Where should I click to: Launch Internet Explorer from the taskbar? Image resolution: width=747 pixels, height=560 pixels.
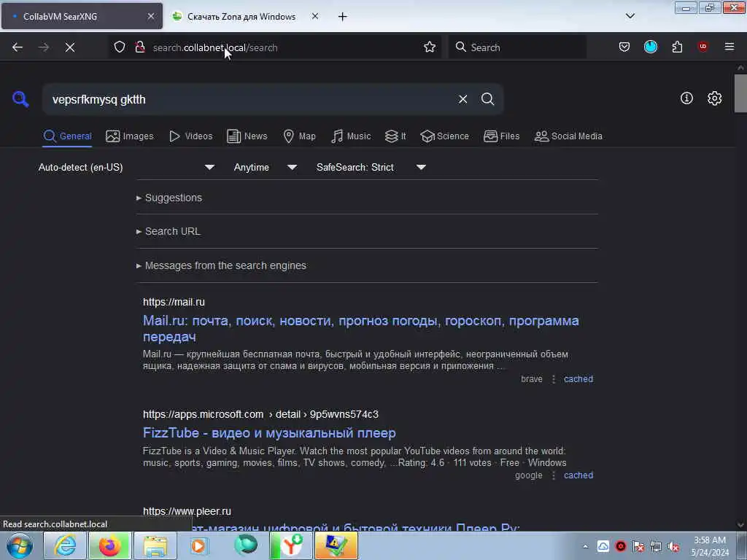click(x=65, y=545)
